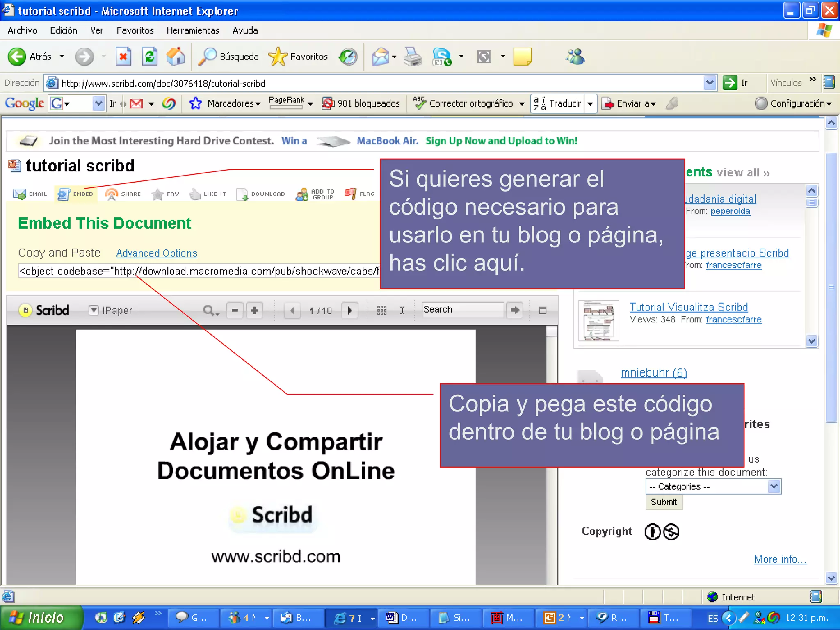Click the Submit button
Screen dimensions: 840x630
[x=664, y=502]
